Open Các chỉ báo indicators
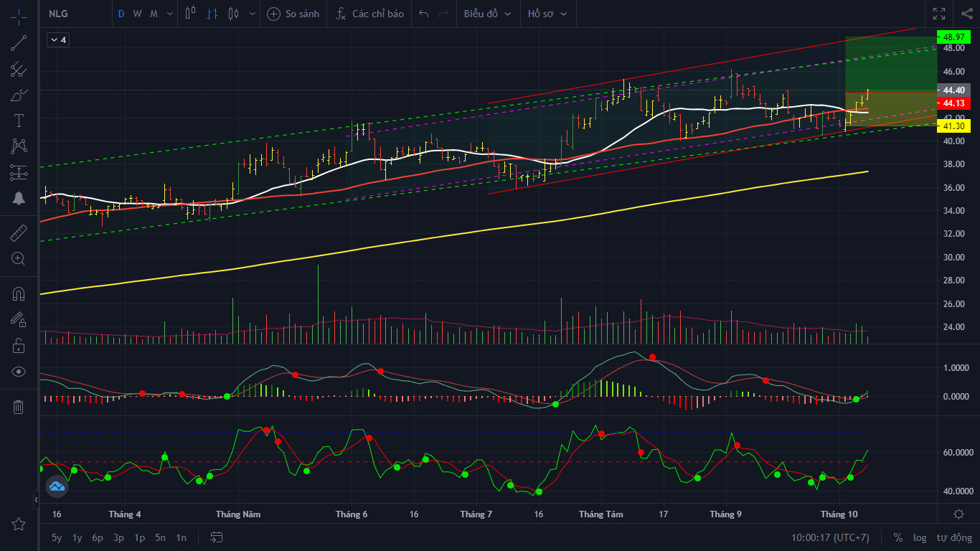 click(370, 14)
